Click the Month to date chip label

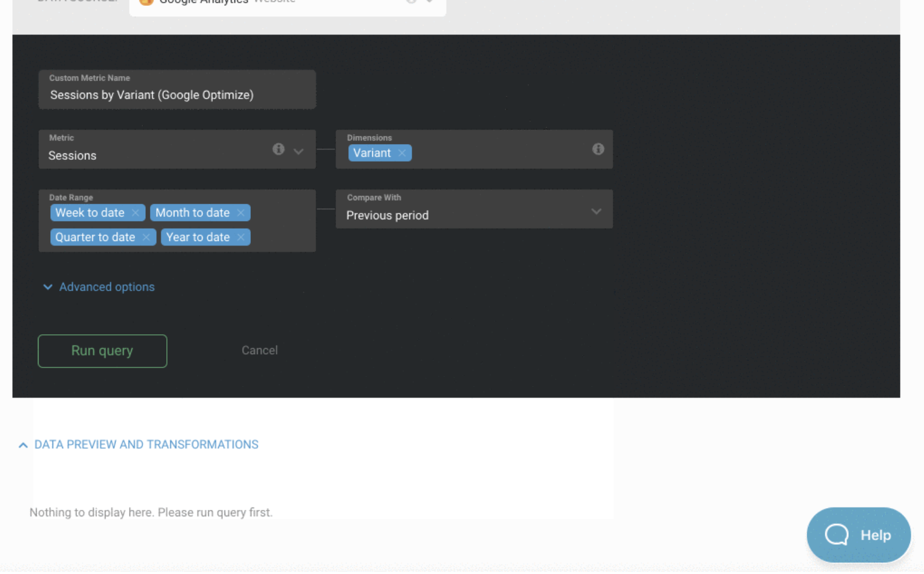tap(192, 213)
